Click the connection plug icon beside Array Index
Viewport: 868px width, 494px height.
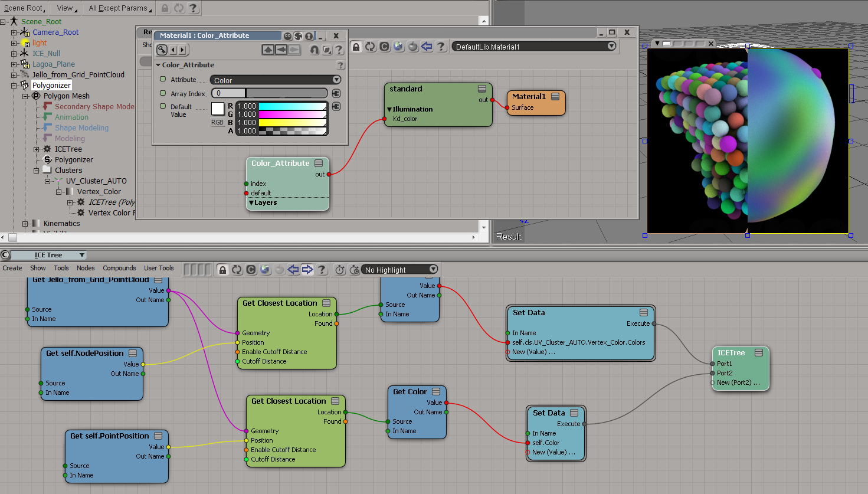[336, 93]
